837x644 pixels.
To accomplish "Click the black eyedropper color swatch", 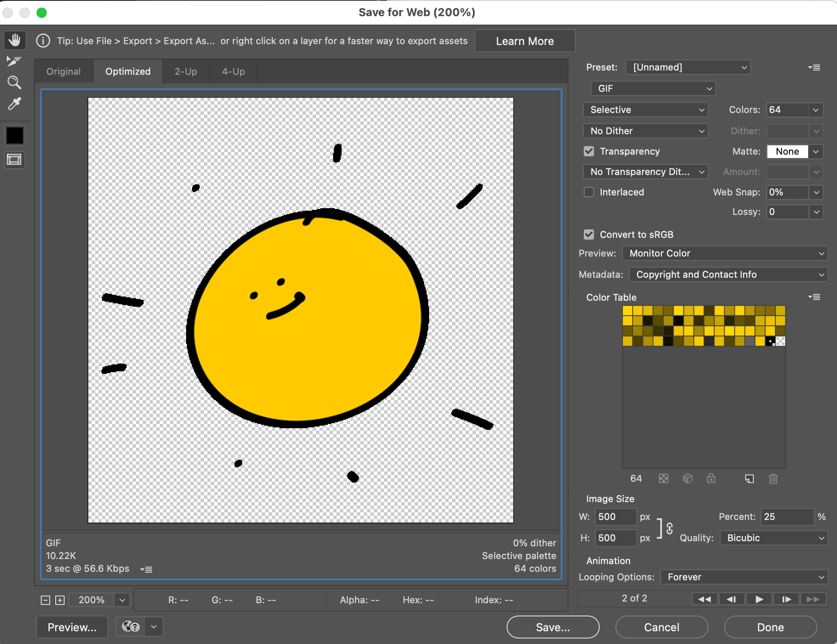I will click(14, 135).
